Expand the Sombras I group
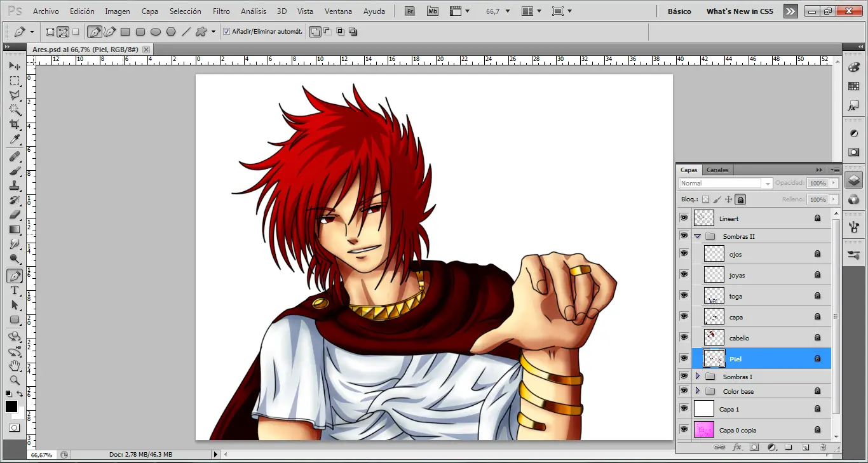This screenshot has height=463, width=868. tap(697, 377)
